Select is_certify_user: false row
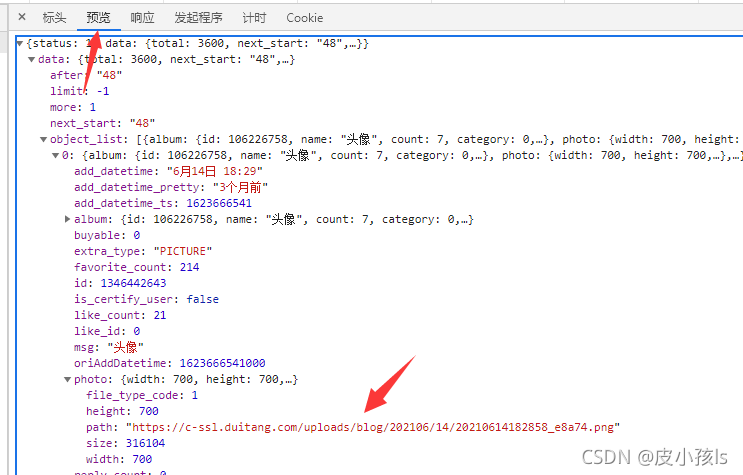743x475 pixels. click(146, 299)
